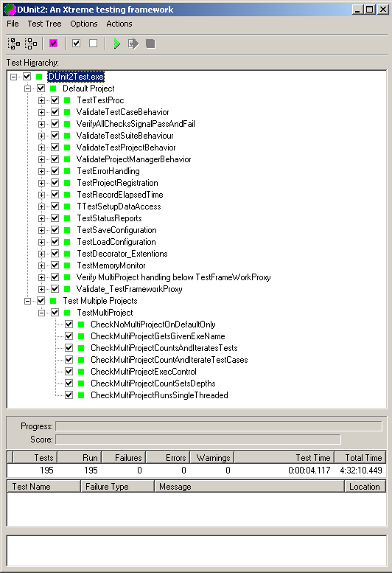Viewport: 392px width, 573px height.
Task: Click the bottom message details text pane
Action: tap(196, 551)
